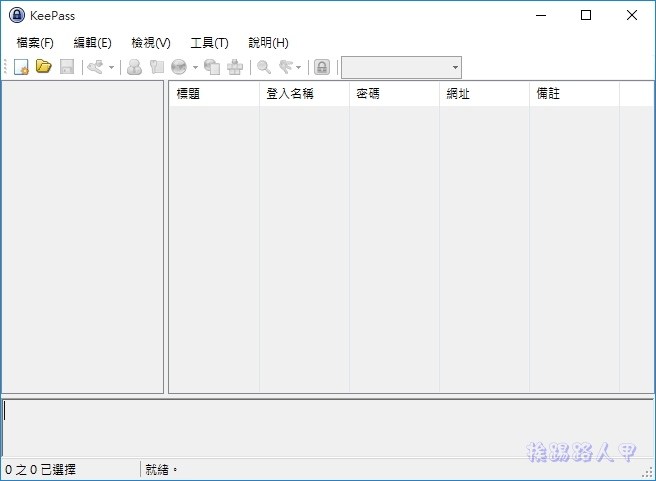This screenshot has height=481, width=656.
Task: Click the Open URL globe icon
Action: pos(179,67)
